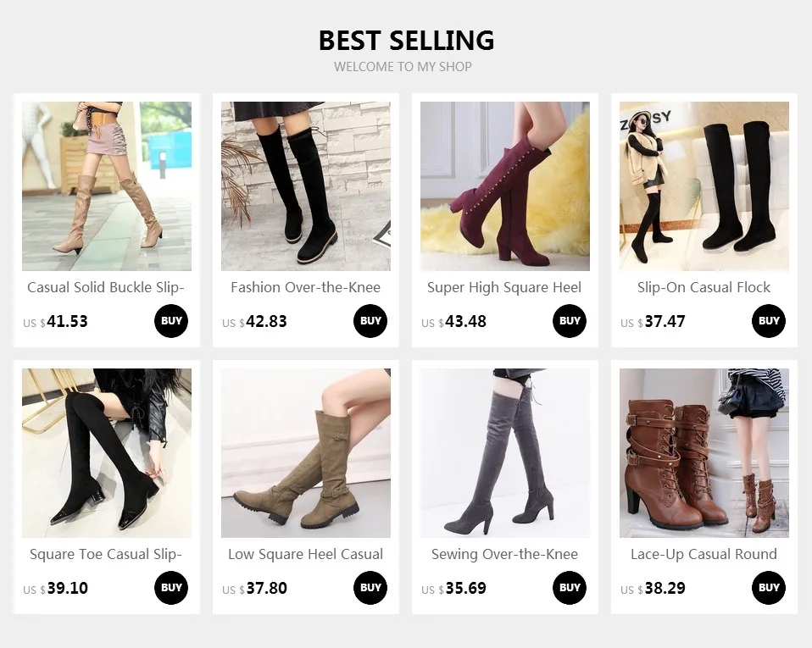This screenshot has width=812, height=648.
Task: Open the Fashion Over-the-Knee product link
Action: pyautogui.click(x=305, y=287)
